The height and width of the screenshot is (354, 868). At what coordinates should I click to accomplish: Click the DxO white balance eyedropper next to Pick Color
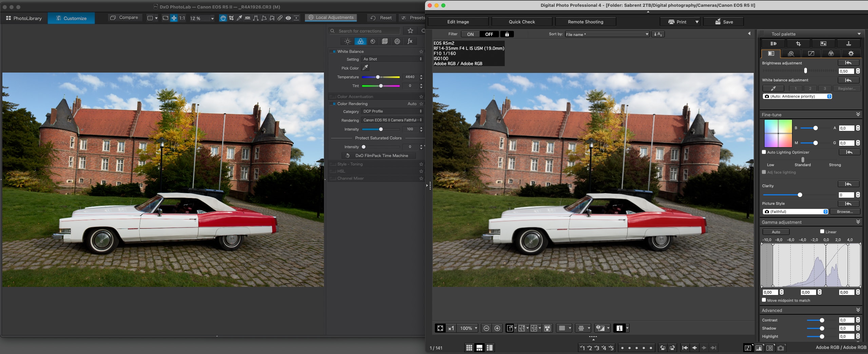[365, 68]
